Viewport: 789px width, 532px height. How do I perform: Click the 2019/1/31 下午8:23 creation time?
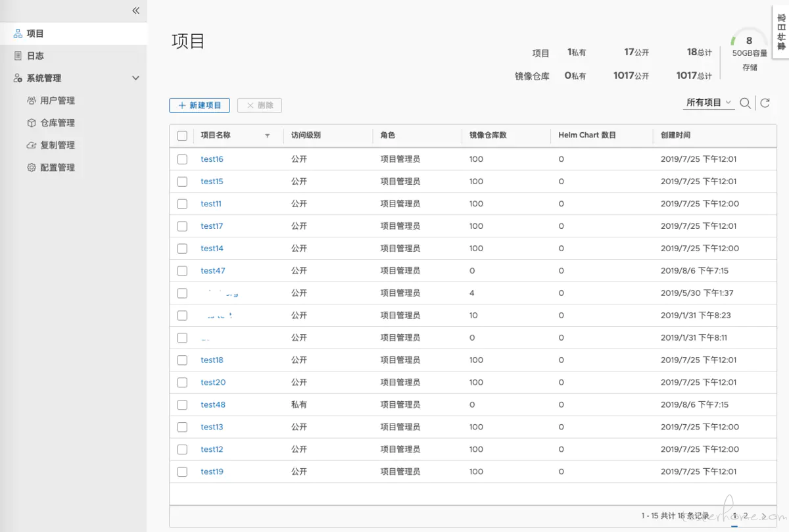(696, 316)
